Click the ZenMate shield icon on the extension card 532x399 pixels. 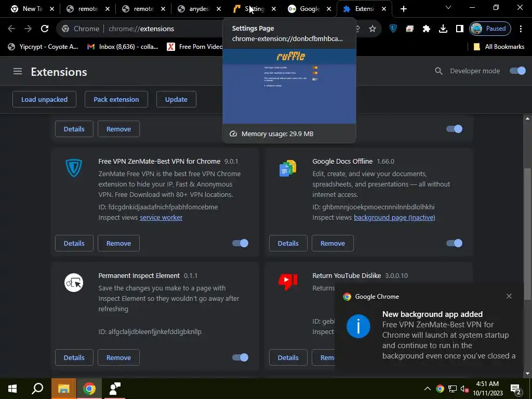tap(74, 168)
